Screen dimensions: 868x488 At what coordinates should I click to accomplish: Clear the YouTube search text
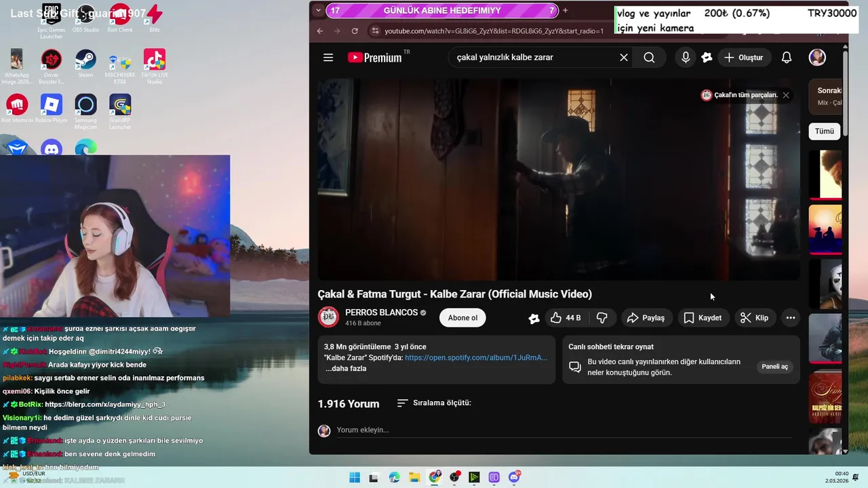tap(624, 58)
